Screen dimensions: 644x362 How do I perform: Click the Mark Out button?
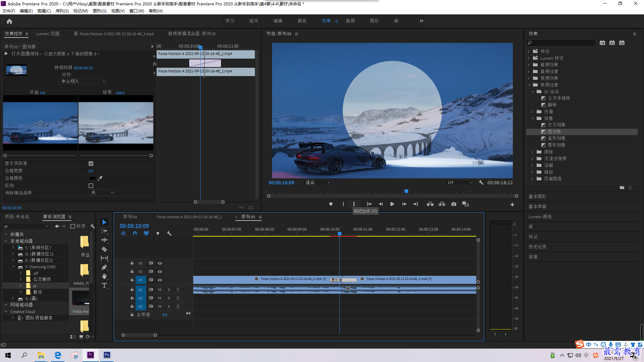(354, 204)
